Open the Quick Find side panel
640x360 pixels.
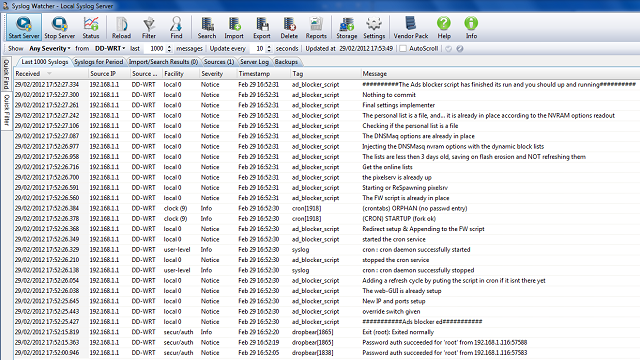(6, 74)
